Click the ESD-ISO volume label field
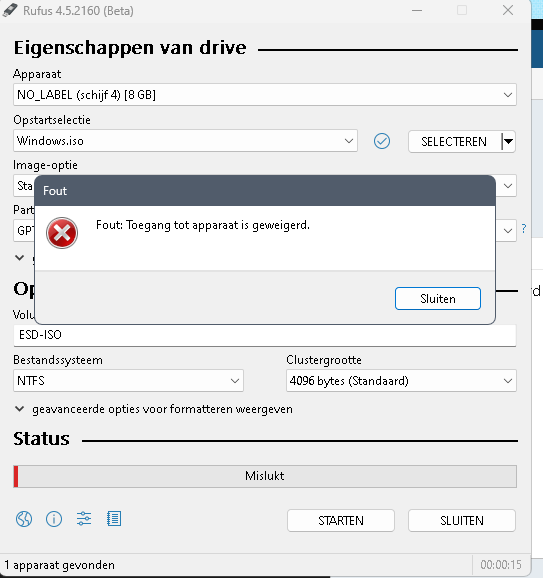This screenshot has height=578, width=543. 265,335
